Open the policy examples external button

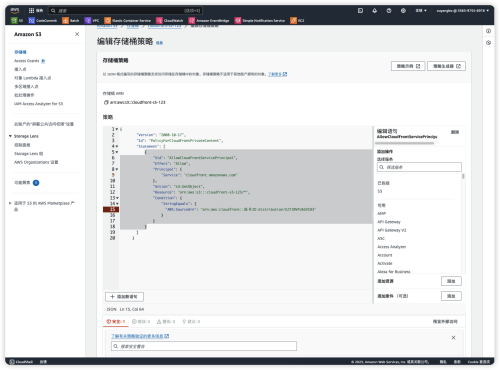point(408,66)
